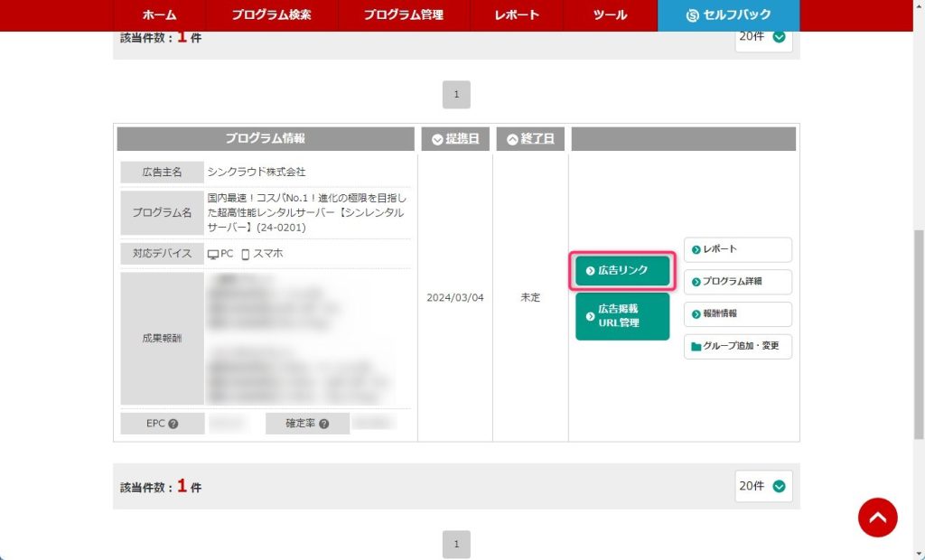Click the EPC help question mark icon

tap(173, 424)
